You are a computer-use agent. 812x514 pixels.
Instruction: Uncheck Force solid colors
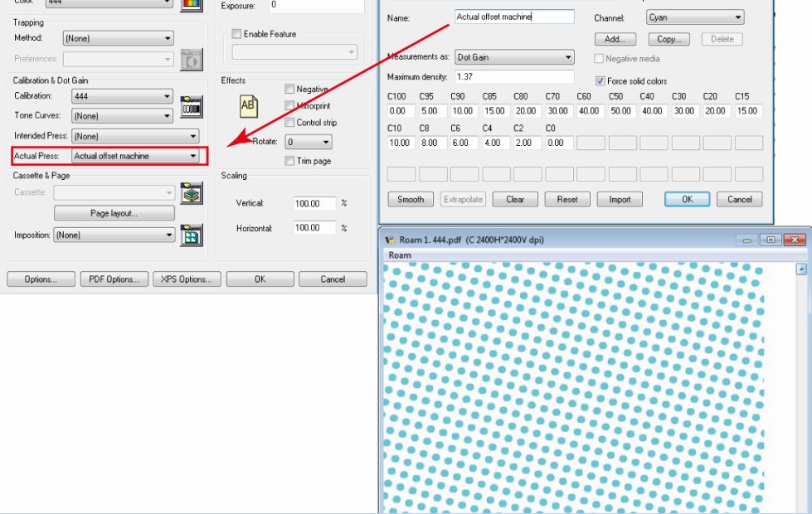[x=600, y=80]
